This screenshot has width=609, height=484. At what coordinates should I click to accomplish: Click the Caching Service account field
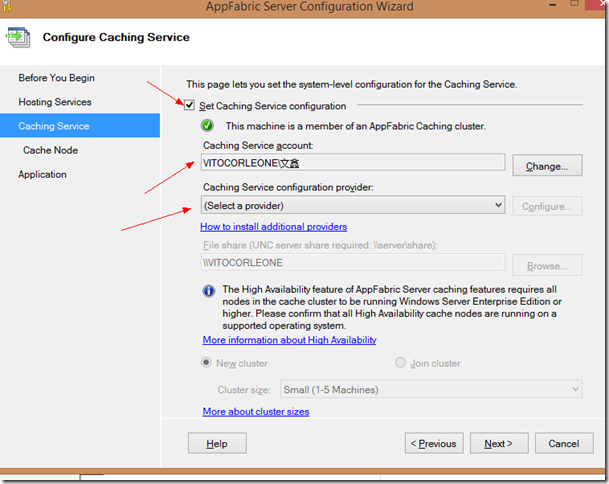353,162
